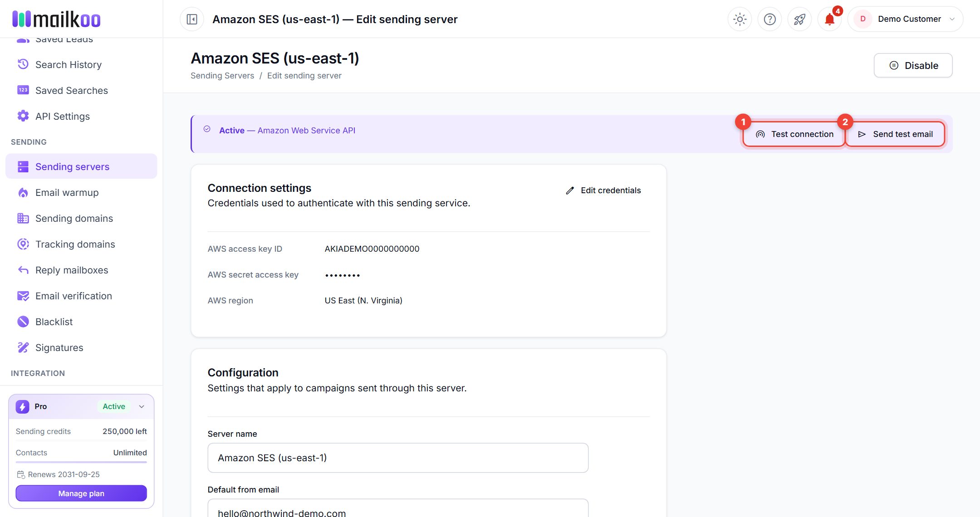Click the Email warmup flame icon
980x517 pixels.
(23, 192)
